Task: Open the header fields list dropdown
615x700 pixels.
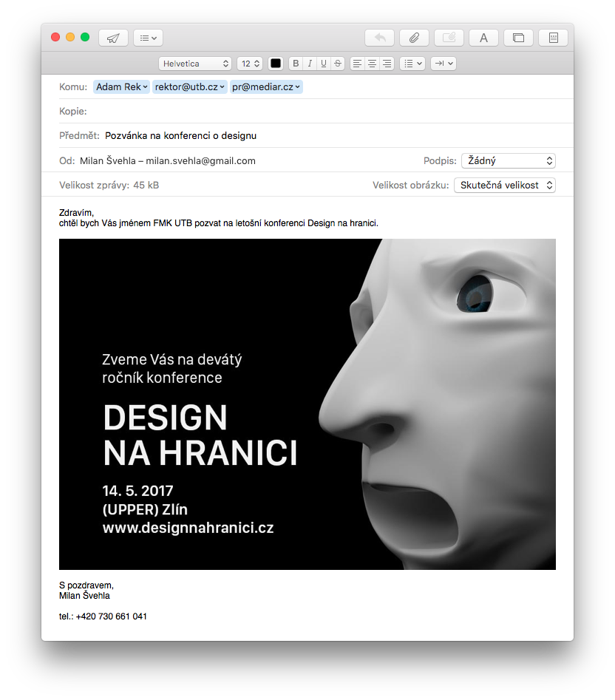Action: (148, 38)
